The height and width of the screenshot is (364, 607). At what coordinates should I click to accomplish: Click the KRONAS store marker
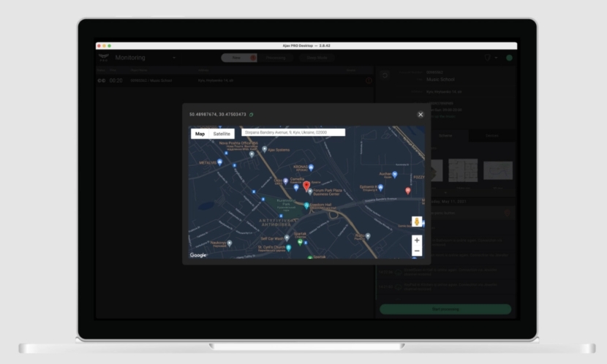point(311,167)
